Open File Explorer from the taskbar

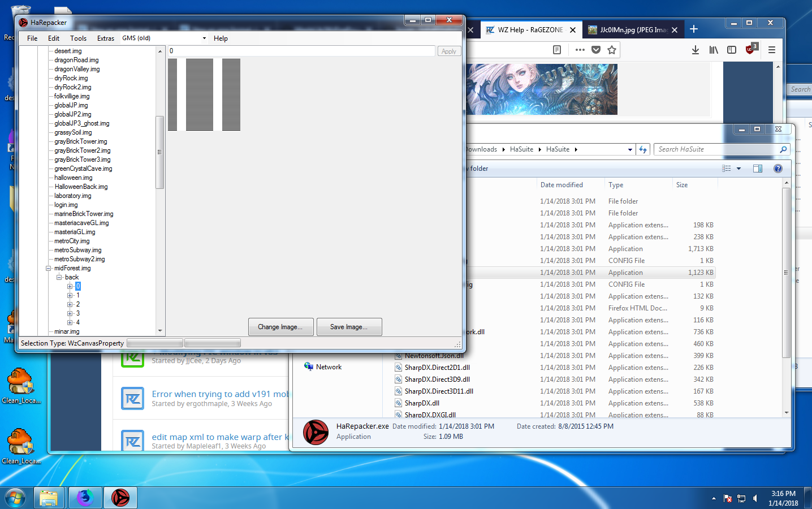(x=49, y=498)
